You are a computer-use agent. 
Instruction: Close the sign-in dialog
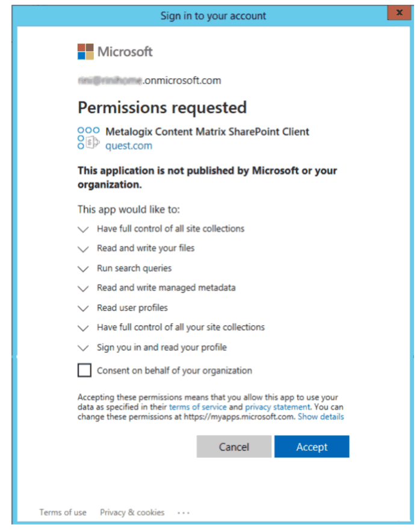[399, 12]
